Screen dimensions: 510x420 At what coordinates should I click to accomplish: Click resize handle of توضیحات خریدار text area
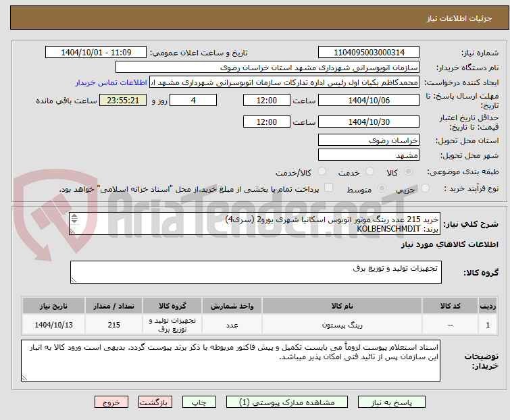[x=25, y=377]
